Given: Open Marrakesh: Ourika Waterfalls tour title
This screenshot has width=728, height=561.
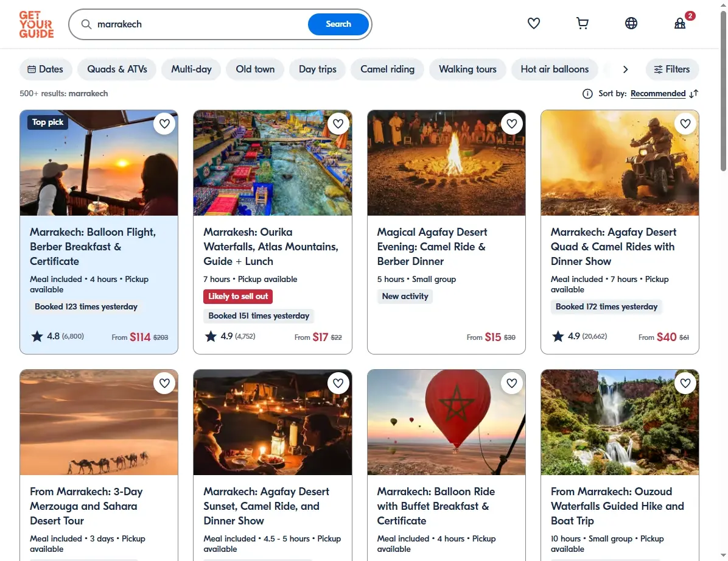Looking at the screenshot, I should (x=271, y=247).
